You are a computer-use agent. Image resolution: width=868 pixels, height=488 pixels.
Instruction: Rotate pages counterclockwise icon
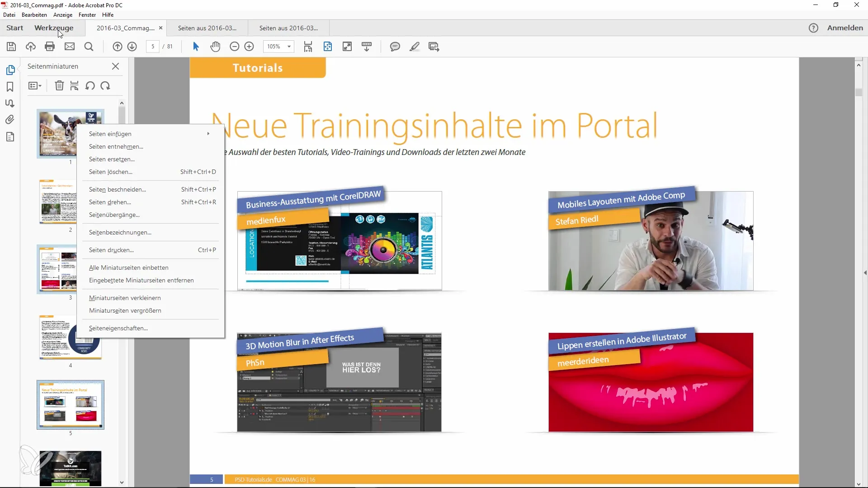(90, 86)
